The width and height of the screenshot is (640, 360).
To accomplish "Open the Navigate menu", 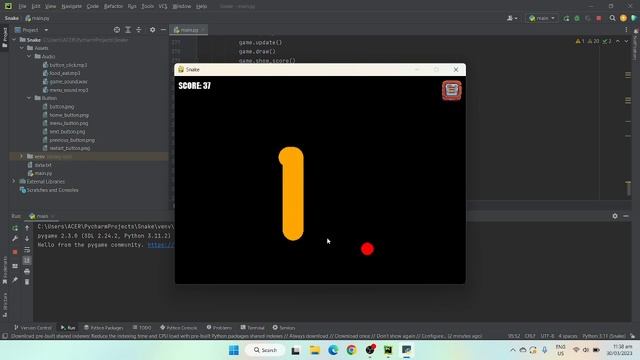I will 71,6.
